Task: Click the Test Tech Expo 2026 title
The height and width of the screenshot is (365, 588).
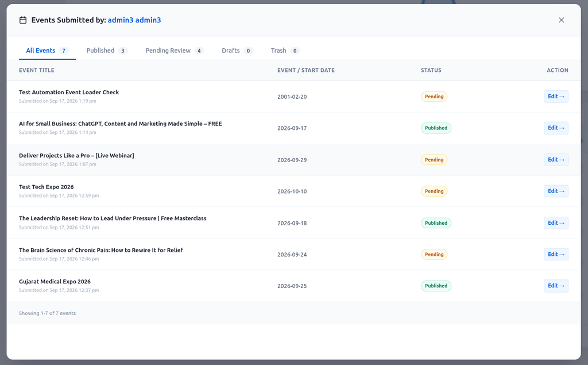Action: [46, 187]
